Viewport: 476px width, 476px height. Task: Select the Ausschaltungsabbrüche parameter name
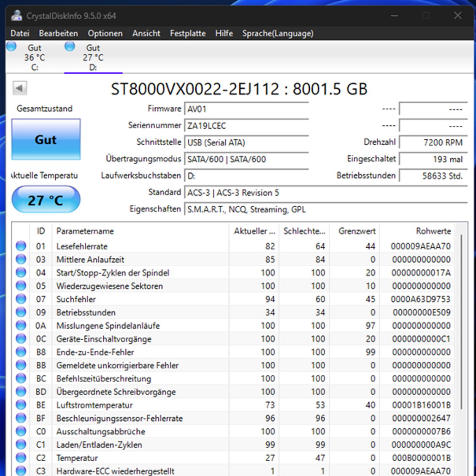coord(101,432)
